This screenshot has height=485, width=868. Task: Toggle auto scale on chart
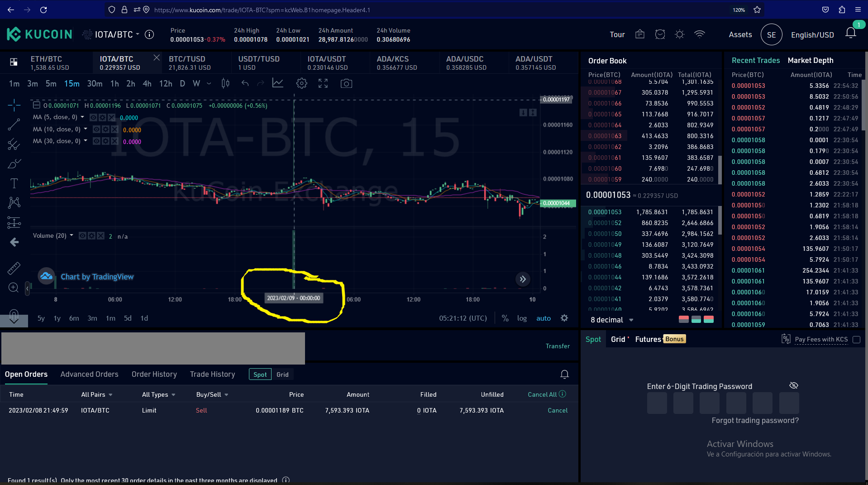point(544,318)
